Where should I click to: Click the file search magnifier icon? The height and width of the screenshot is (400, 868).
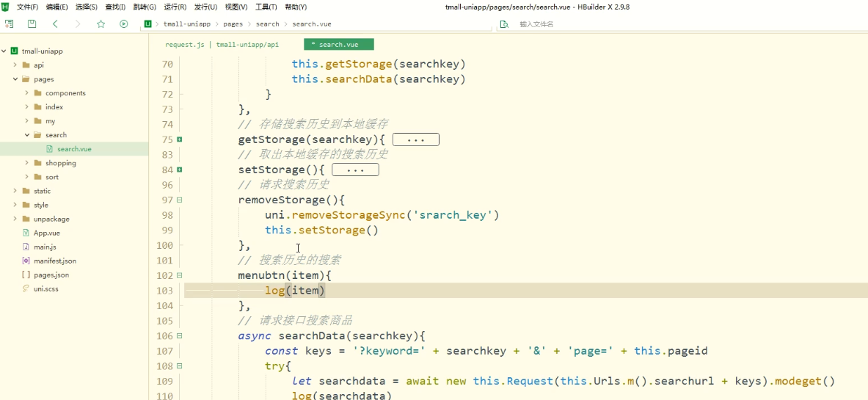504,24
